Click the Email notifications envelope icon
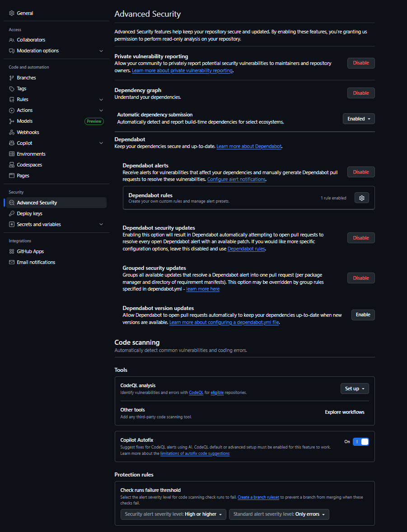Screen dimensions: 407x532 12,262
